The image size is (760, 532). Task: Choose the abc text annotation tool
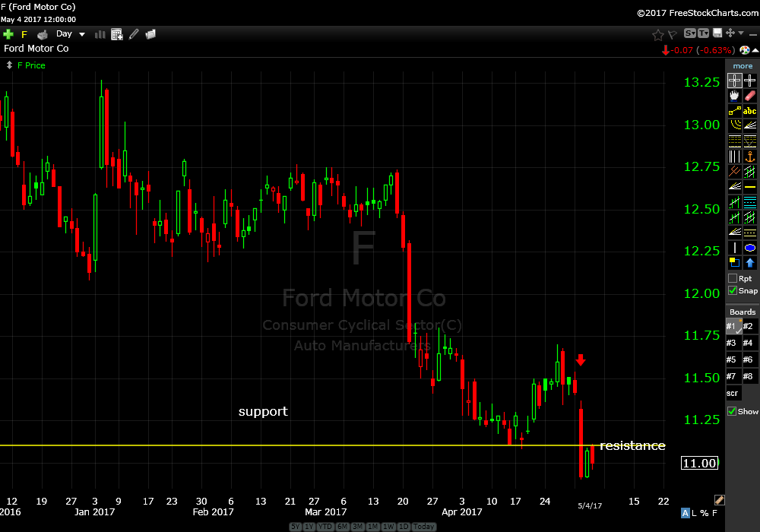pos(750,112)
